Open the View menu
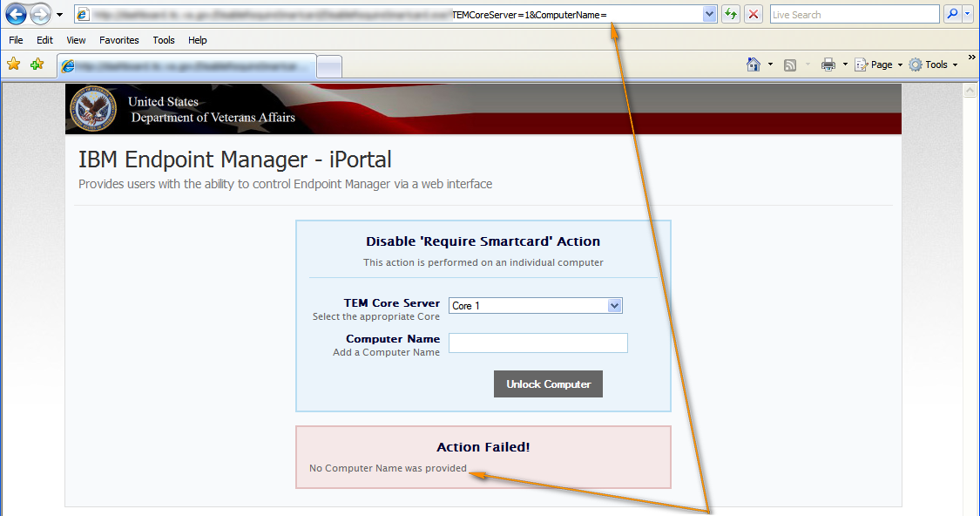 point(76,40)
